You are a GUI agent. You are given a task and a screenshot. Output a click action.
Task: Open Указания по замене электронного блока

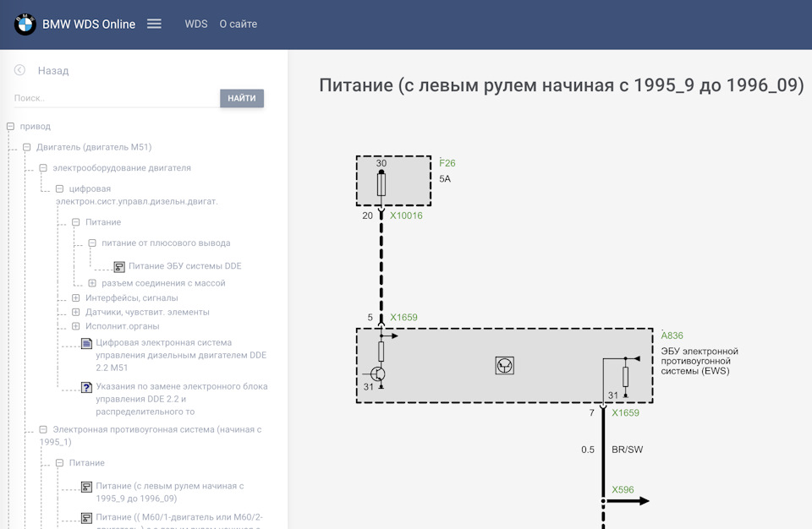point(181,399)
